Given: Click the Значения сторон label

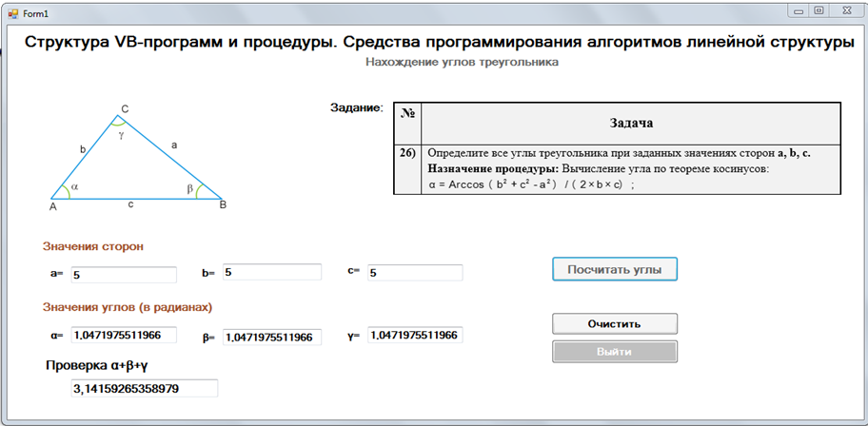Looking at the screenshot, I should pos(93,246).
